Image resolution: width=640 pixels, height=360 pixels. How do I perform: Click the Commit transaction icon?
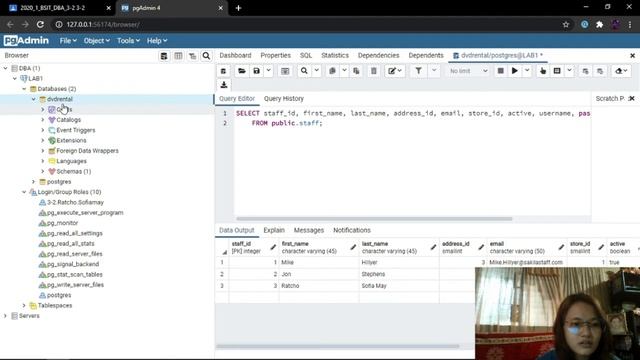tap(585, 71)
